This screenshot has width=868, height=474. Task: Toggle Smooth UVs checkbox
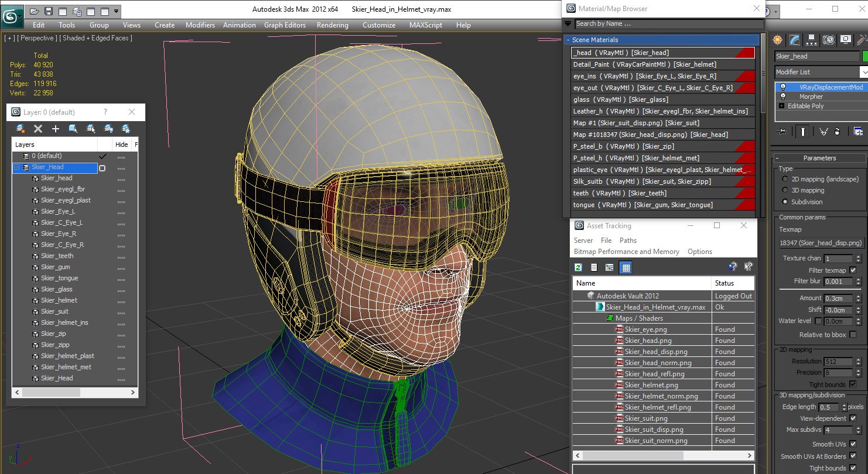coord(852,444)
